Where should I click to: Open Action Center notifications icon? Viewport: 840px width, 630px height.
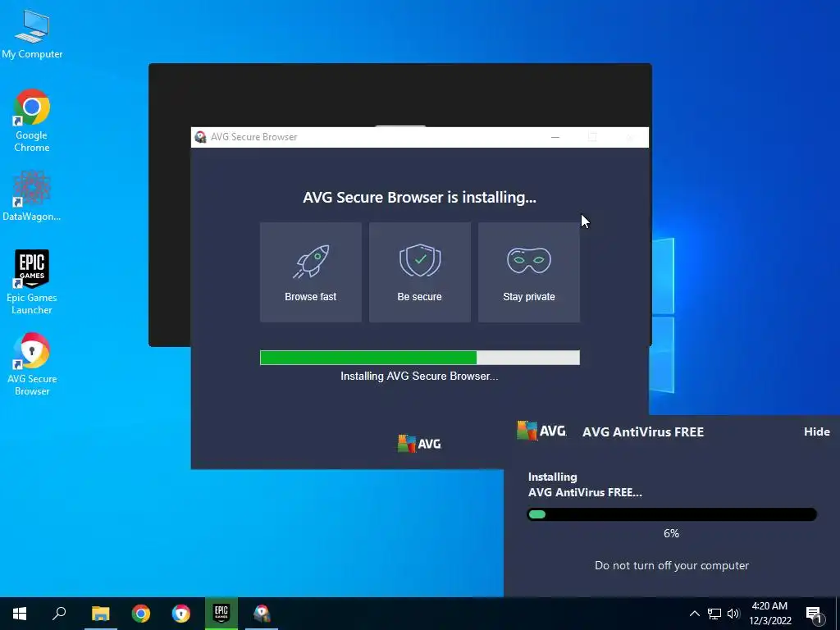[815, 614]
